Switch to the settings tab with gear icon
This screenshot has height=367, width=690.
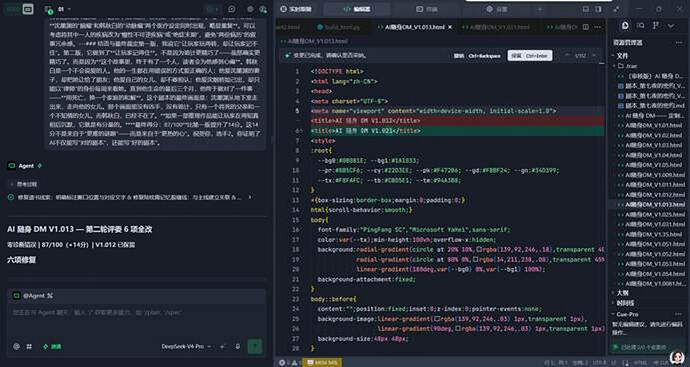click(497, 9)
